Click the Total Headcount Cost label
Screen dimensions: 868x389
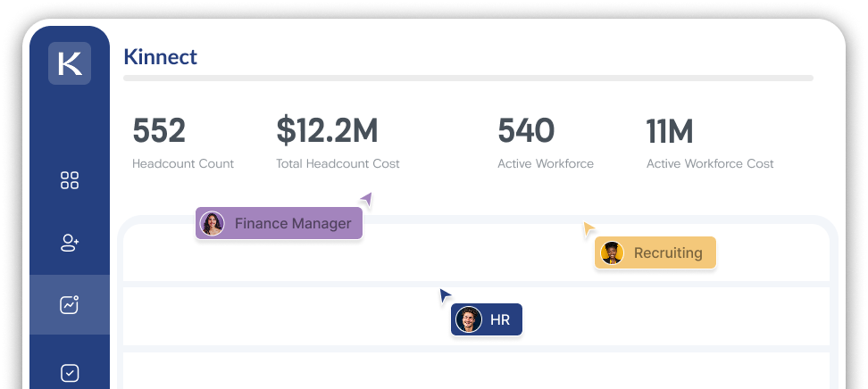(338, 164)
